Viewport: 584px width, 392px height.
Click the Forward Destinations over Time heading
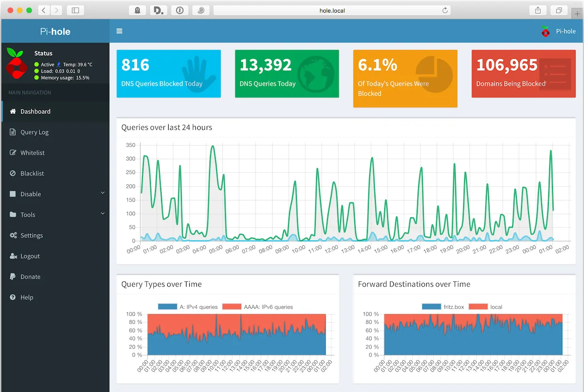[414, 284]
